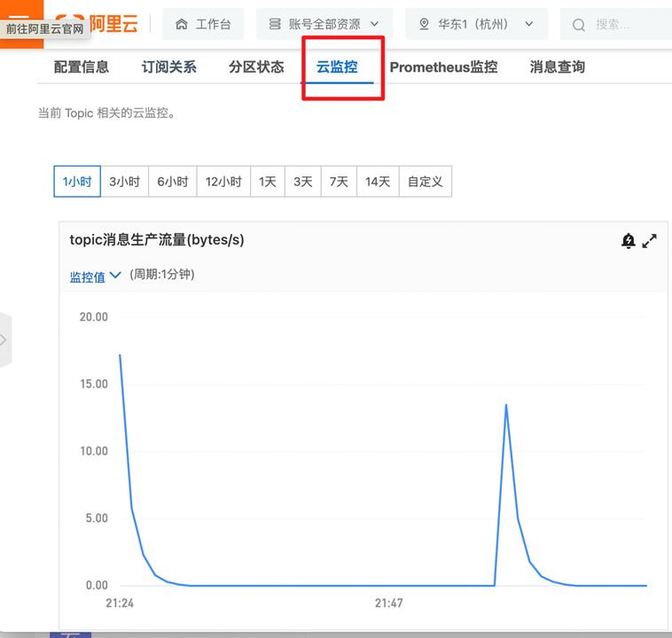Open the 工作台 workbench
The width and height of the screenshot is (672, 638).
pos(203,24)
